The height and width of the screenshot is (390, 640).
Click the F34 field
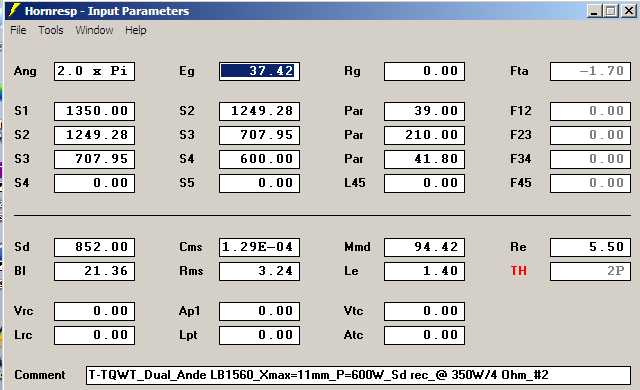tap(590, 159)
